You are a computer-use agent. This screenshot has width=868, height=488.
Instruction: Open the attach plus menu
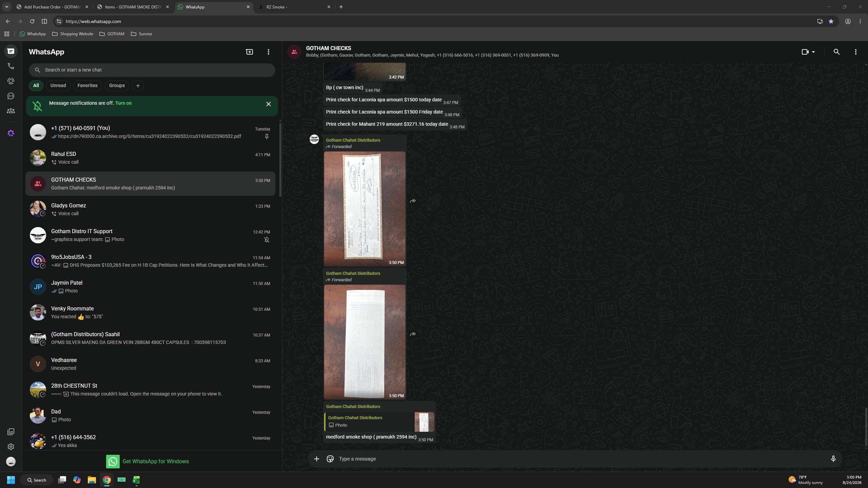[316, 459]
